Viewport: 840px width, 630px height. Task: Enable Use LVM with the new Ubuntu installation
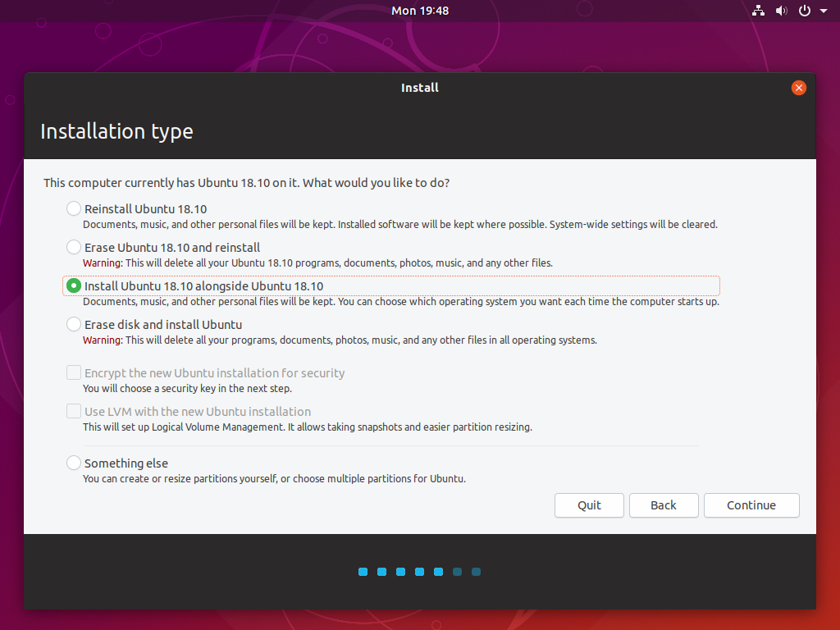(73, 411)
